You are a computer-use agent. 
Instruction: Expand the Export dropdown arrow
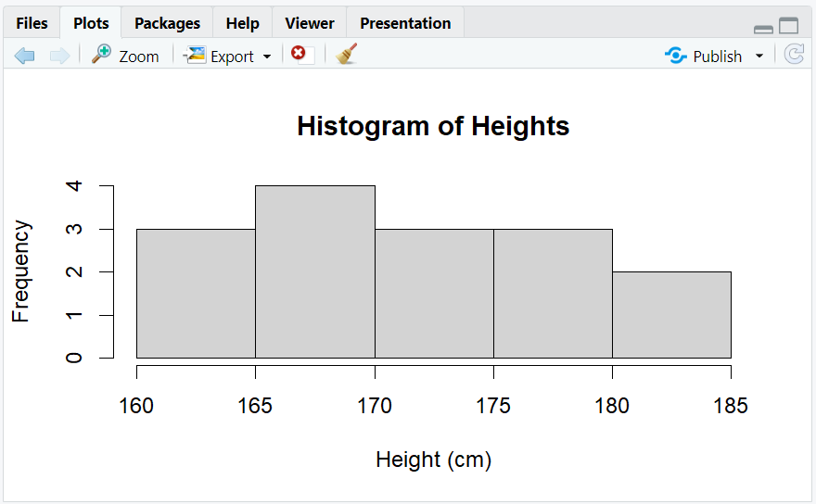[267, 57]
